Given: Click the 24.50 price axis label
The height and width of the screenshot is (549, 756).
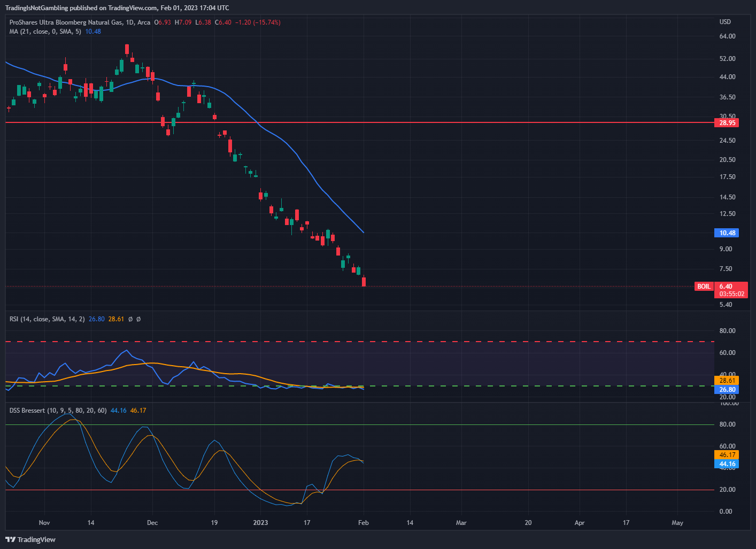Looking at the screenshot, I should click(727, 141).
